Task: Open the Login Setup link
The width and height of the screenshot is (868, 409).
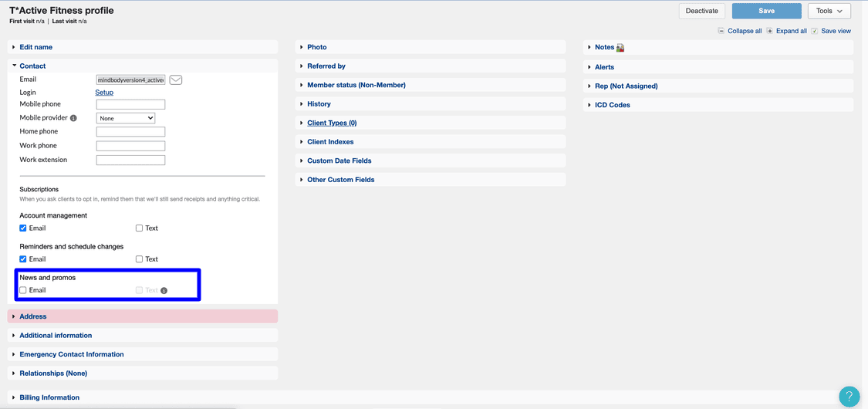Action: (x=104, y=93)
